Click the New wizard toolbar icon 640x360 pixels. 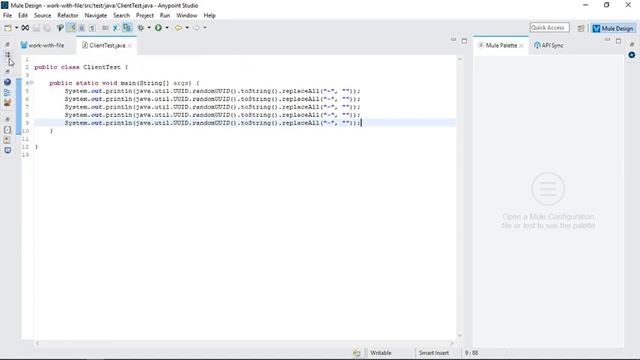tap(8, 28)
